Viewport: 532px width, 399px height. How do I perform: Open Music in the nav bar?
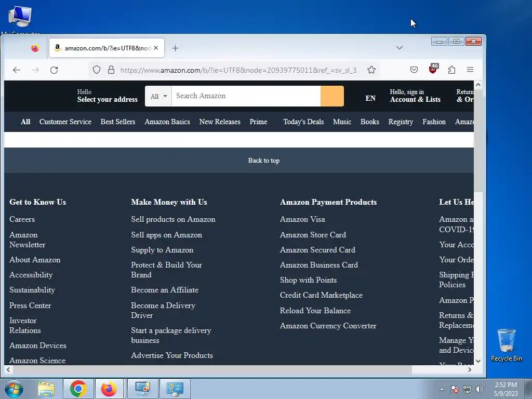click(x=342, y=122)
